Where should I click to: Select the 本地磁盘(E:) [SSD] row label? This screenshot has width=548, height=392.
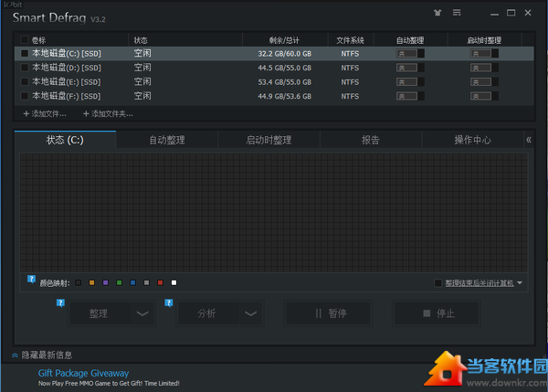[67, 82]
